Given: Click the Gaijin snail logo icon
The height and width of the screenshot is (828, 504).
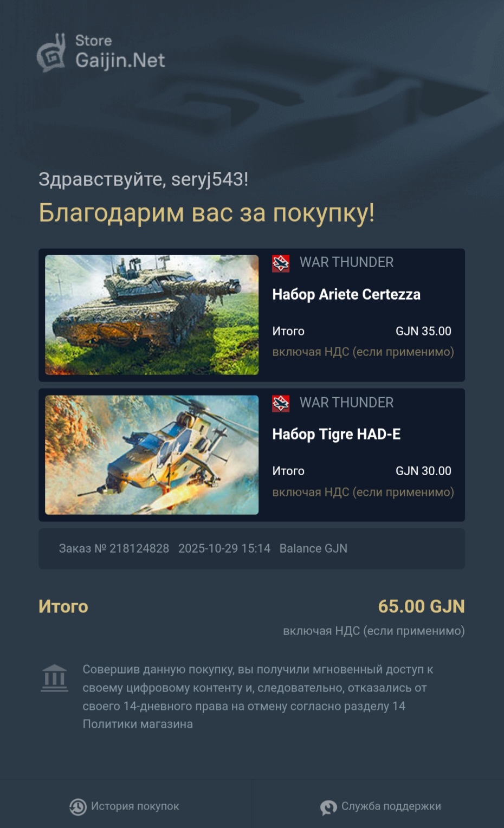Looking at the screenshot, I should click(52, 53).
